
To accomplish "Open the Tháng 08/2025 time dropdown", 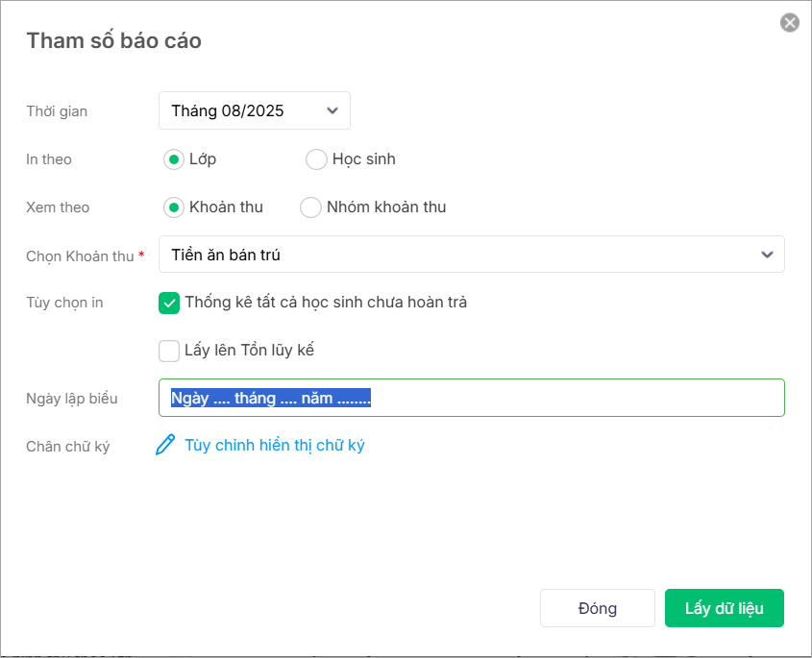I will point(254,110).
